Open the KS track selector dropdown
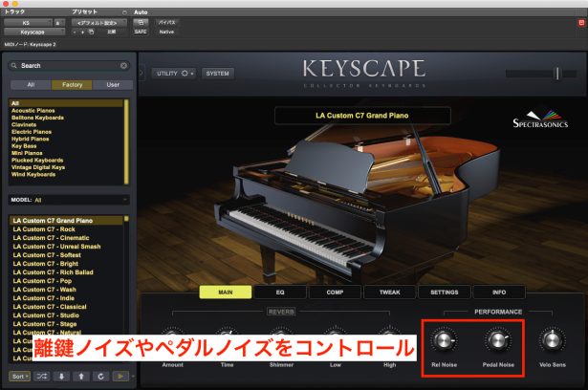This screenshot has height=390, width=588. click(x=28, y=23)
